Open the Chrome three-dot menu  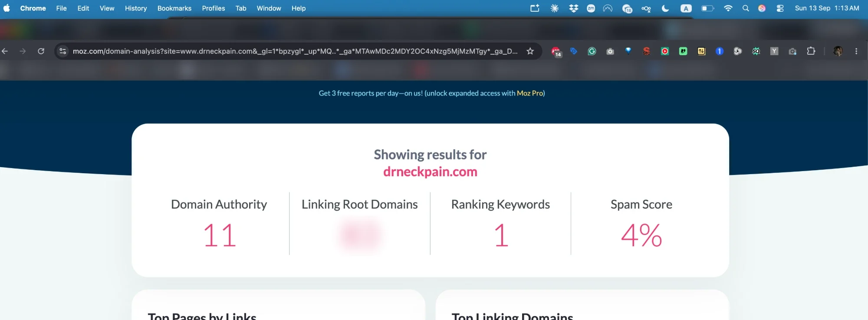pos(856,51)
